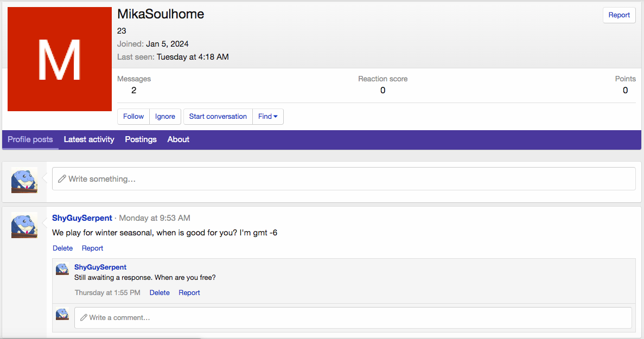
Task: Select the About tab
Action: coord(178,139)
